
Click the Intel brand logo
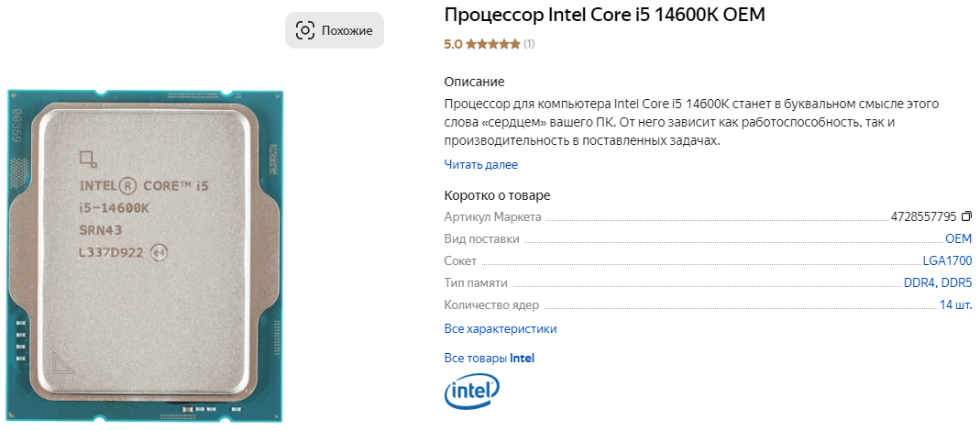[471, 392]
